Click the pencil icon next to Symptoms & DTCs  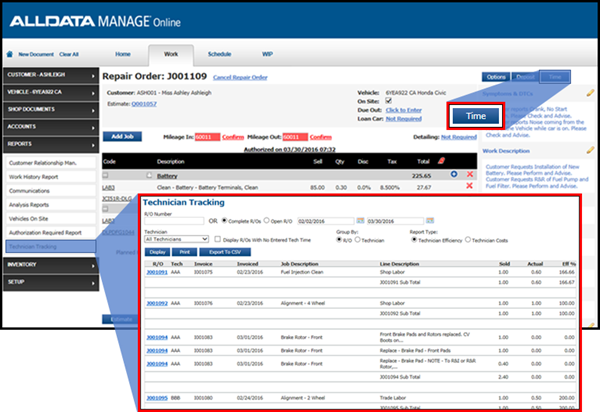(x=590, y=93)
